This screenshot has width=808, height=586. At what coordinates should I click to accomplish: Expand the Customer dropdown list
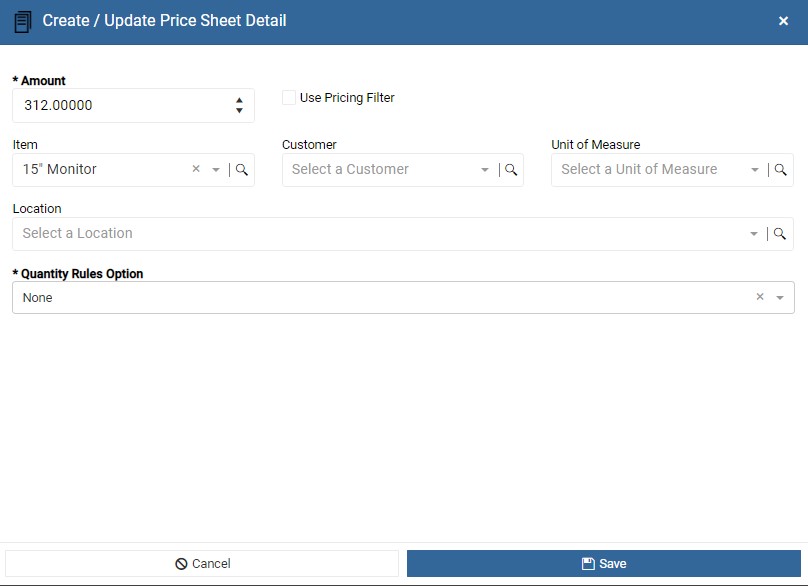[x=485, y=170]
